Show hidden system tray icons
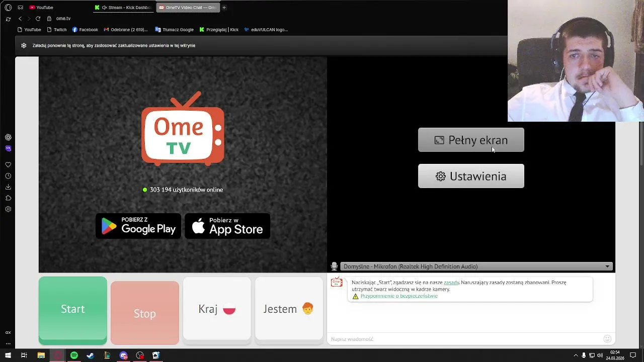This screenshot has height=362, width=644. 576,355
